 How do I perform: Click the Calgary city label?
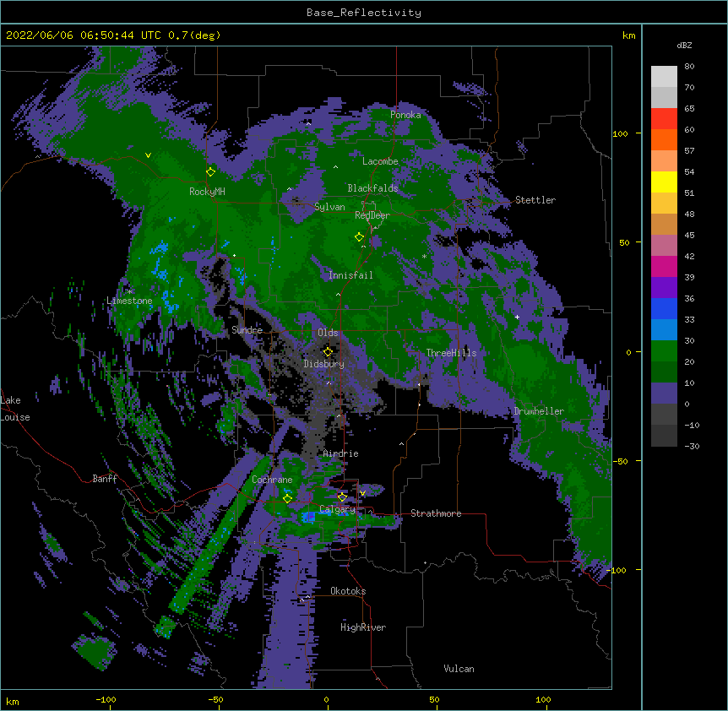point(338,509)
